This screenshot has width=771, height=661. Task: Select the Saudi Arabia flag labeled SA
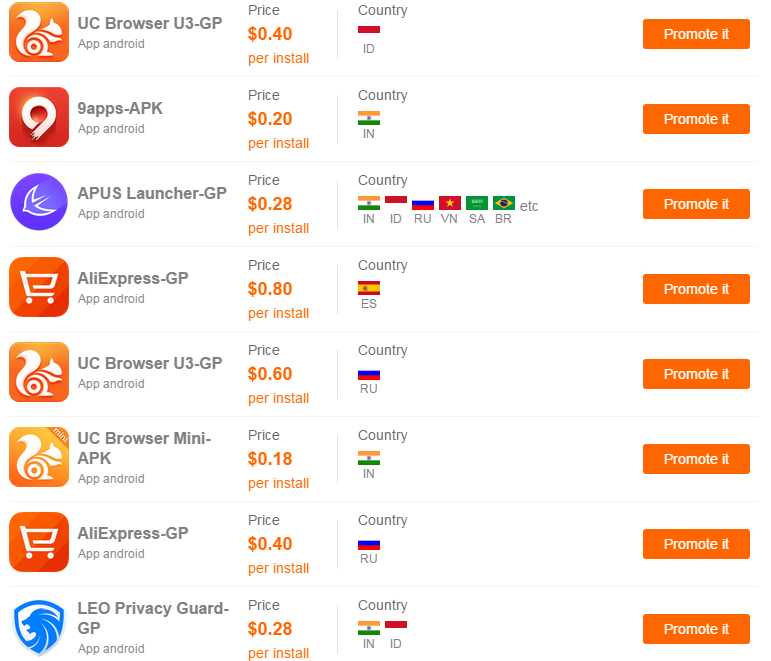click(476, 203)
